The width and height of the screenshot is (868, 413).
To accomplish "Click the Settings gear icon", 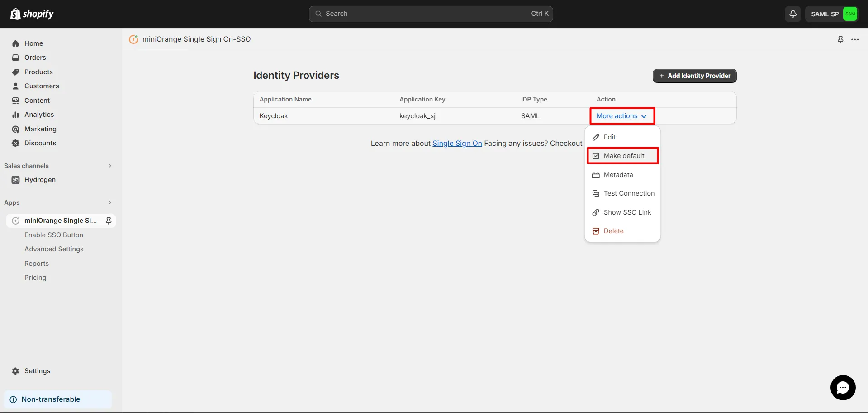I will tap(15, 371).
